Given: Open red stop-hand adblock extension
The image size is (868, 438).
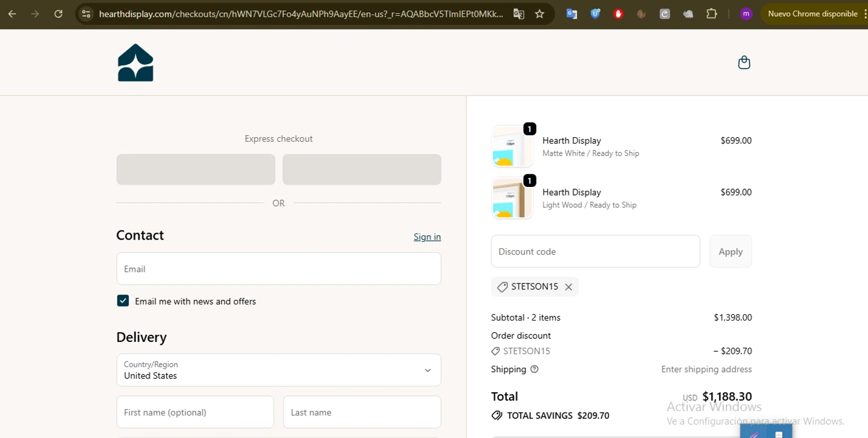Looking at the screenshot, I should (x=618, y=14).
